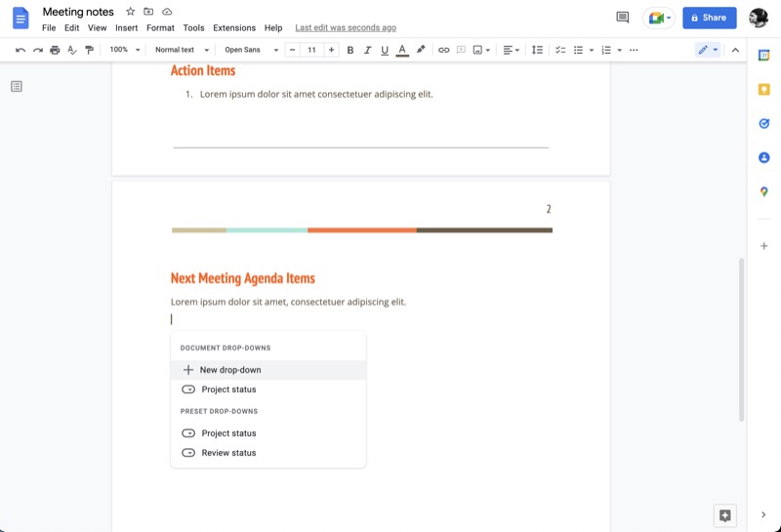
Task: Open the Google account avatar
Action: [759, 18]
